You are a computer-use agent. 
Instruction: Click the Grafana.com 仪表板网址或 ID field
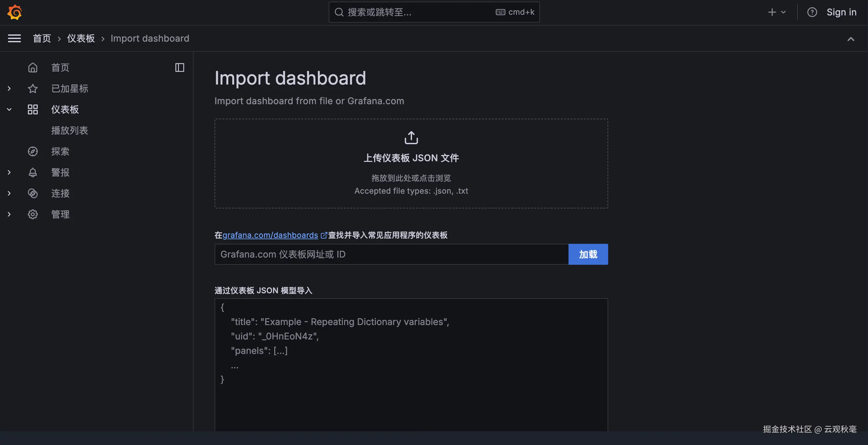coord(391,255)
